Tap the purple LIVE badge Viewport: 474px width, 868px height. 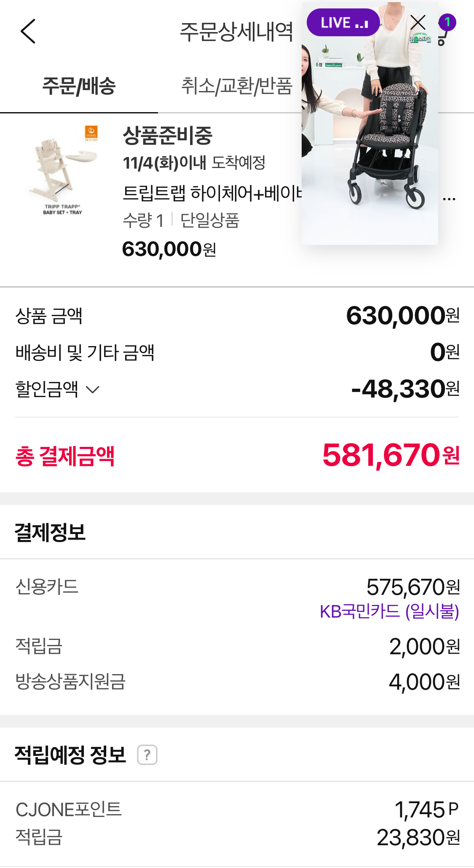343,23
